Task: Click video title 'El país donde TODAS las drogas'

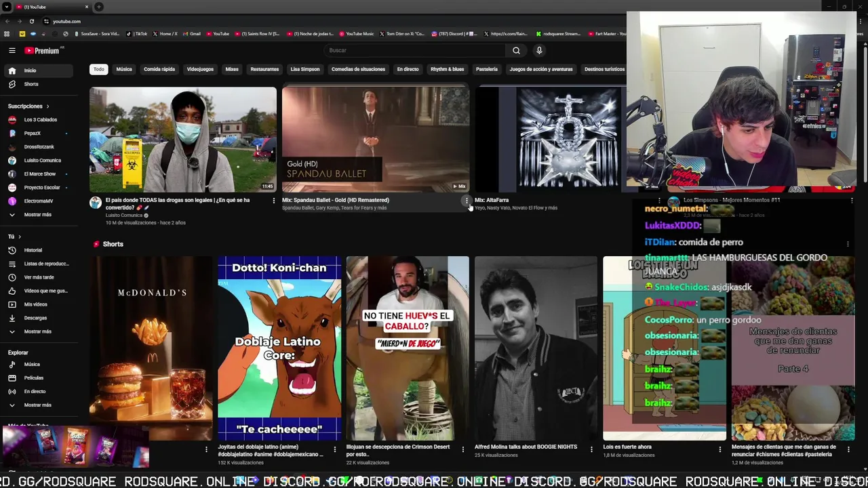Action: click(x=178, y=203)
